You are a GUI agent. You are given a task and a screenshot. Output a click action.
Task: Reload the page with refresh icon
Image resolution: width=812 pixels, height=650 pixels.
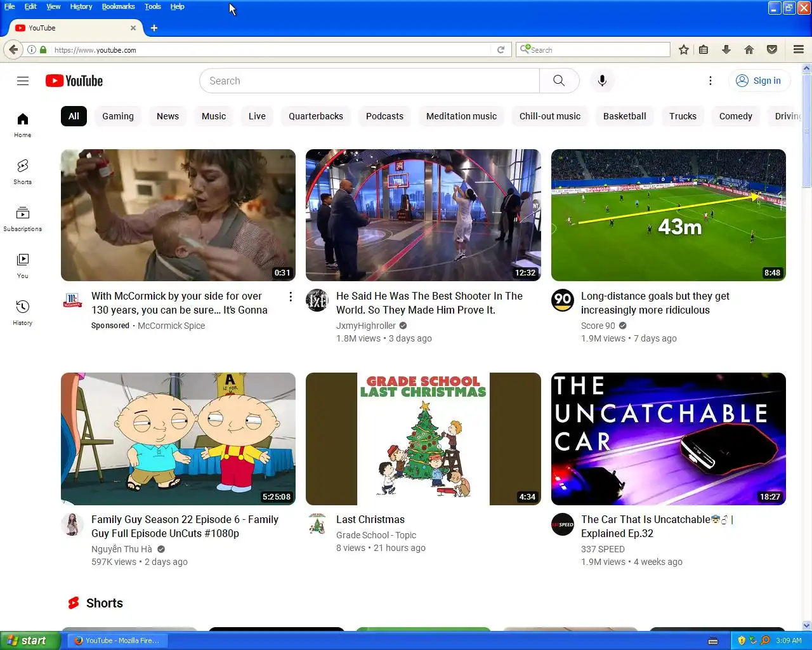point(501,50)
